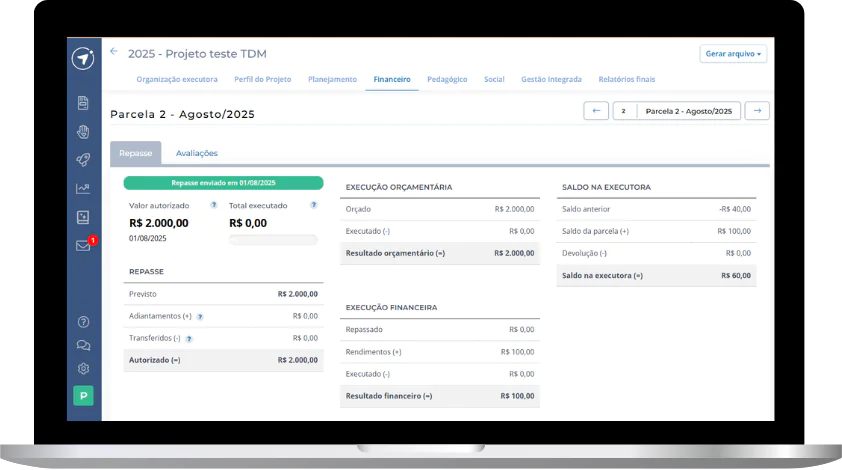Switch to the Avaliações tab
The width and height of the screenshot is (842, 470).
196,153
